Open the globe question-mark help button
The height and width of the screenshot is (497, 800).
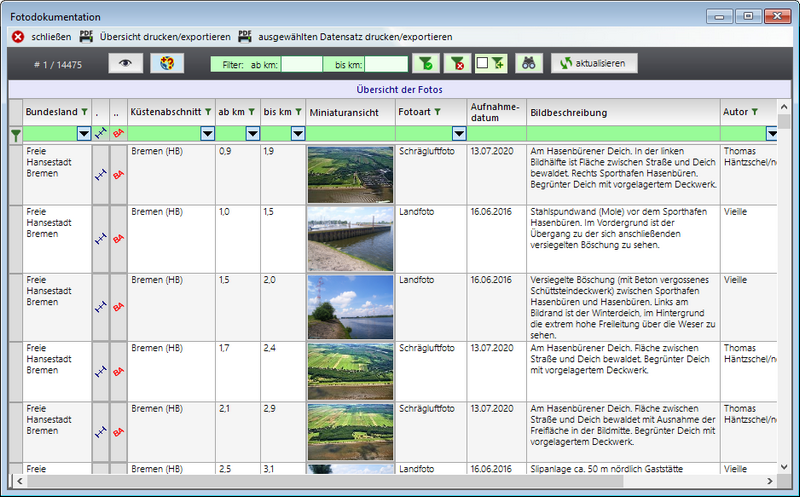[x=167, y=63]
